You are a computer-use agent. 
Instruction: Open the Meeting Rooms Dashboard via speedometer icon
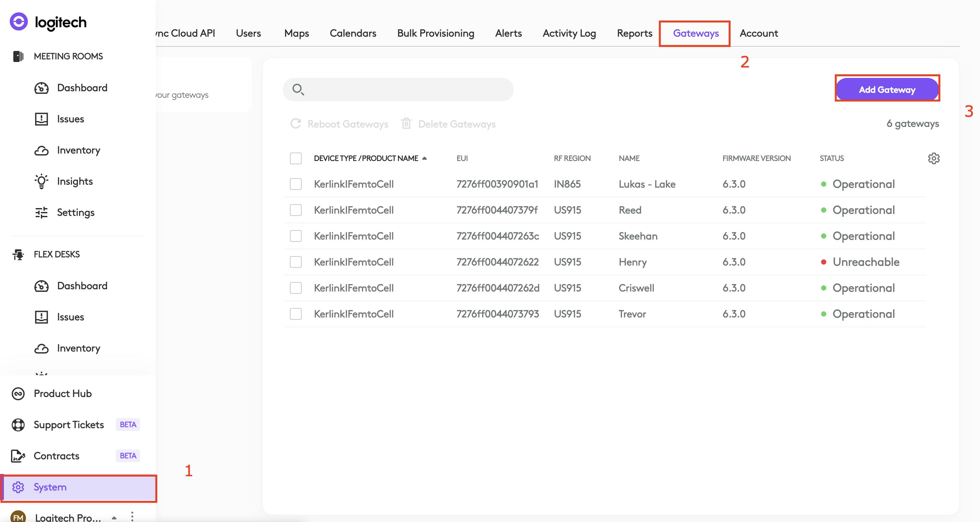tap(42, 88)
